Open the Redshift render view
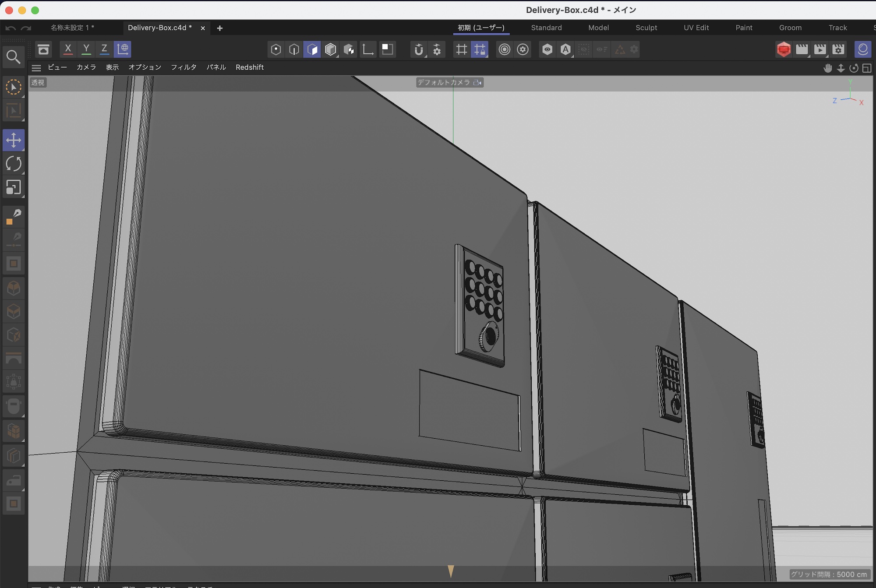The width and height of the screenshot is (876, 588). pos(784,49)
